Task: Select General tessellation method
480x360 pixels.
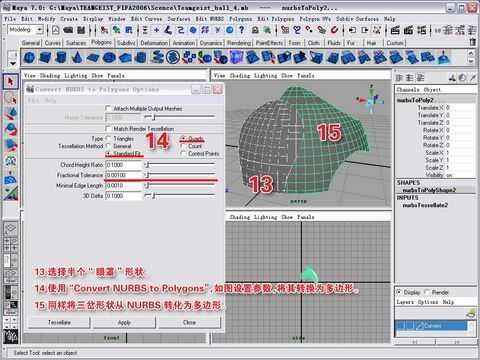Action: [x=108, y=146]
